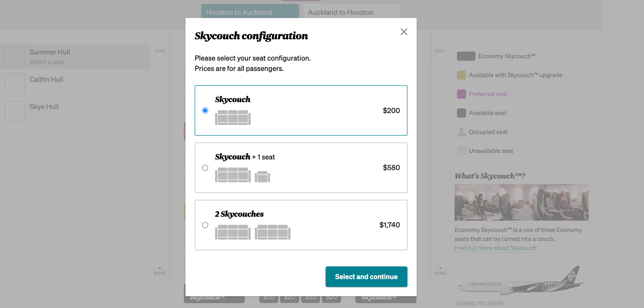Click the What's Skycouch cabin photo
This screenshot has height=308, width=644.
(521, 202)
